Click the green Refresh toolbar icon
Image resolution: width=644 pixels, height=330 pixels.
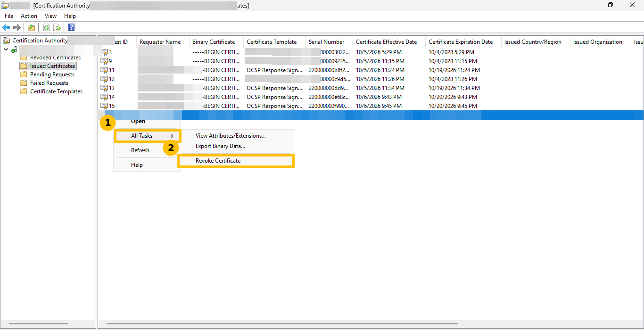click(46, 27)
